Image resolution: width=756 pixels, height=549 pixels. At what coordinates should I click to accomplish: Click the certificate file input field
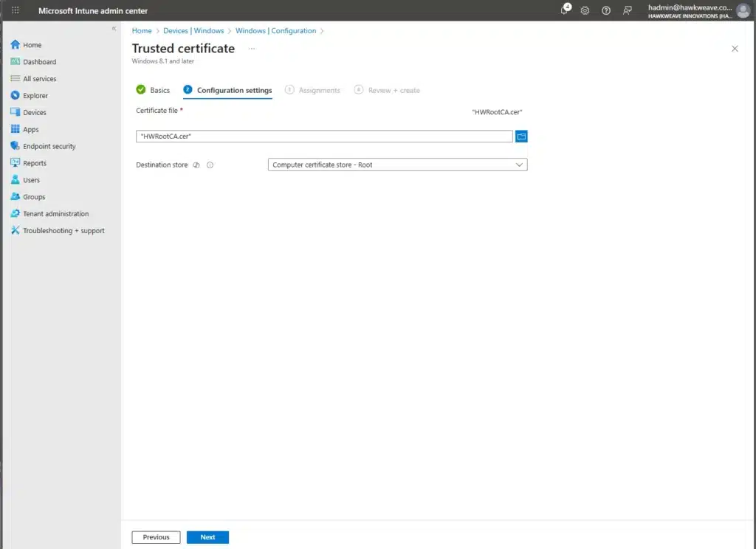click(324, 137)
